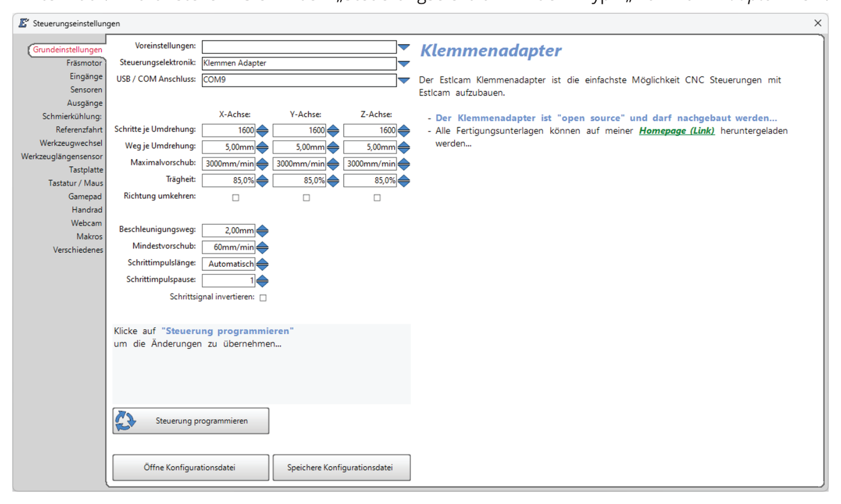Open the Makros tab
Image resolution: width=841 pixels, height=504 pixels.
pos(90,237)
